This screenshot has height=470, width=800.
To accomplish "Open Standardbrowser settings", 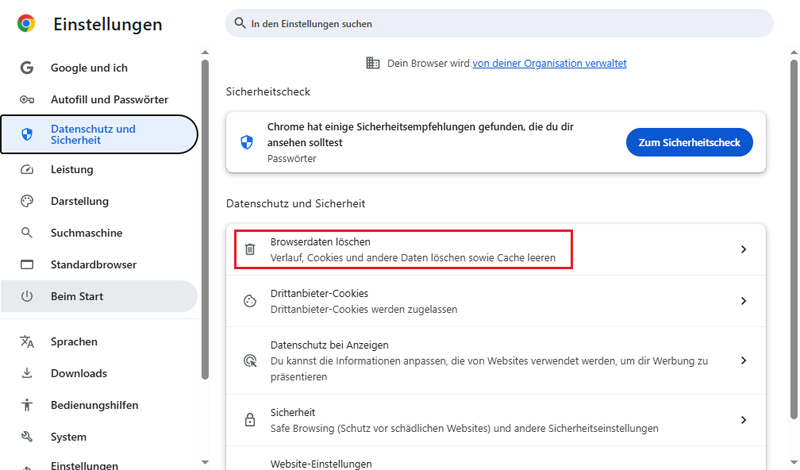I will pyautogui.click(x=99, y=264).
